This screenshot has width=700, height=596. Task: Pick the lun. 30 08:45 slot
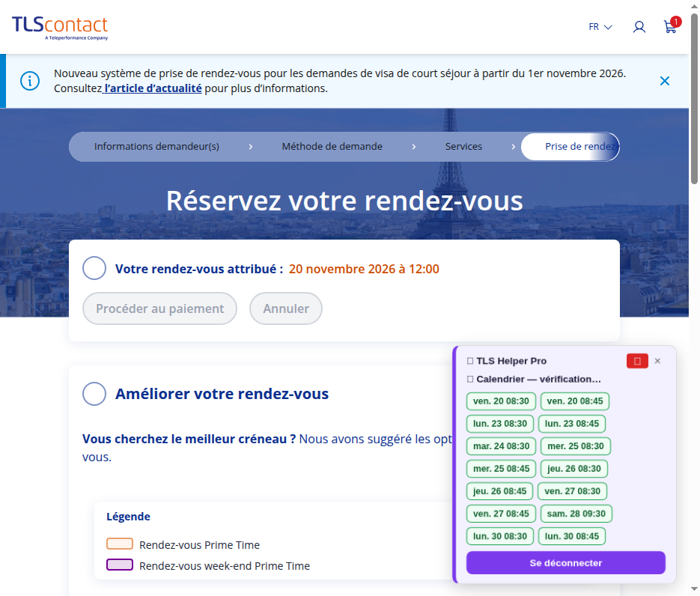point(572,536)
